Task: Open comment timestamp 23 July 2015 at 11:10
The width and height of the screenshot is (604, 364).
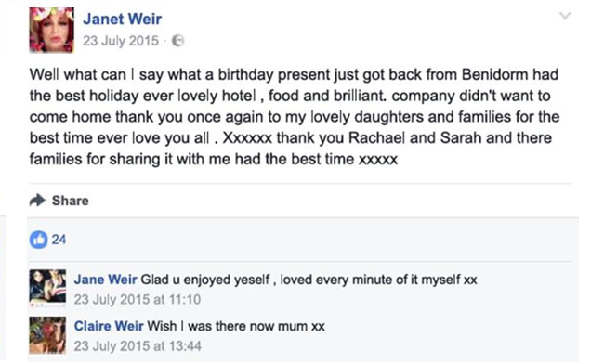Action: tap(138, 299)
